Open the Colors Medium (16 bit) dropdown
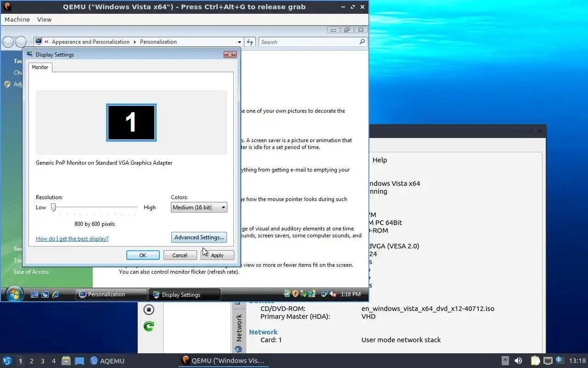Viewport: 588px width, 368px height. coord(199,207)
